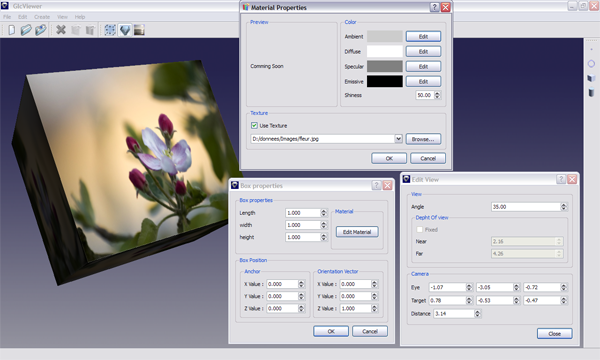The width and height of the screenshot is (600, 360).
Task: Click the black Emissive color swatch
Action: tap(385, 81)
